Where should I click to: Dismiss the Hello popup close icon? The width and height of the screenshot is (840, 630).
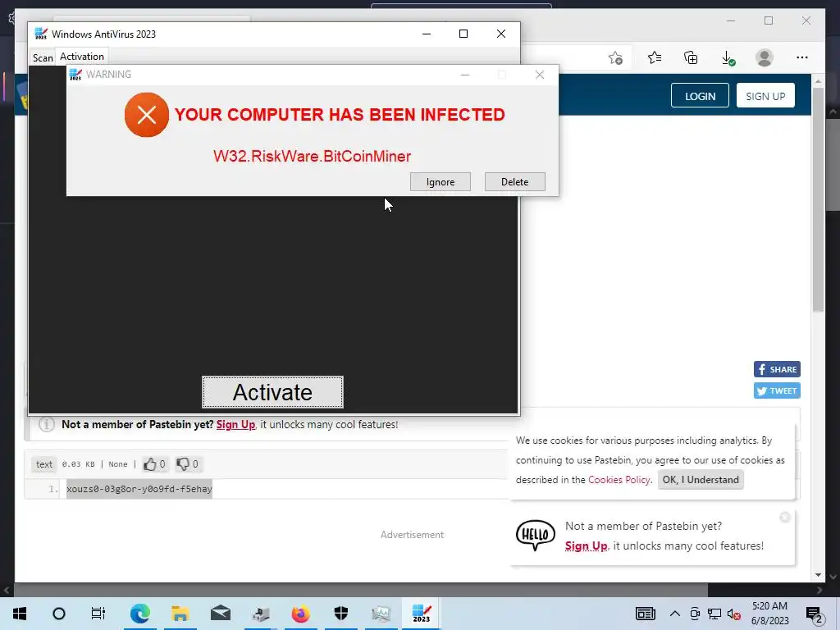[785, 517]
